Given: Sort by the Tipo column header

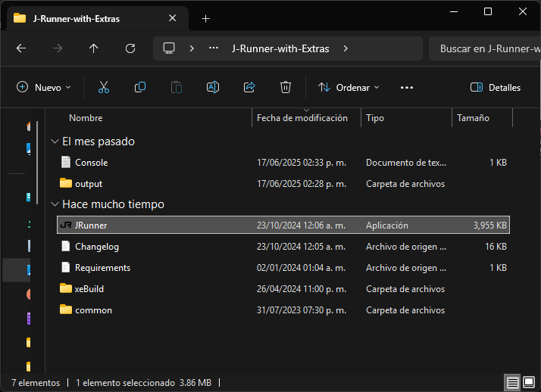Looking at the screenshot, I should click(x=375, y=118).
